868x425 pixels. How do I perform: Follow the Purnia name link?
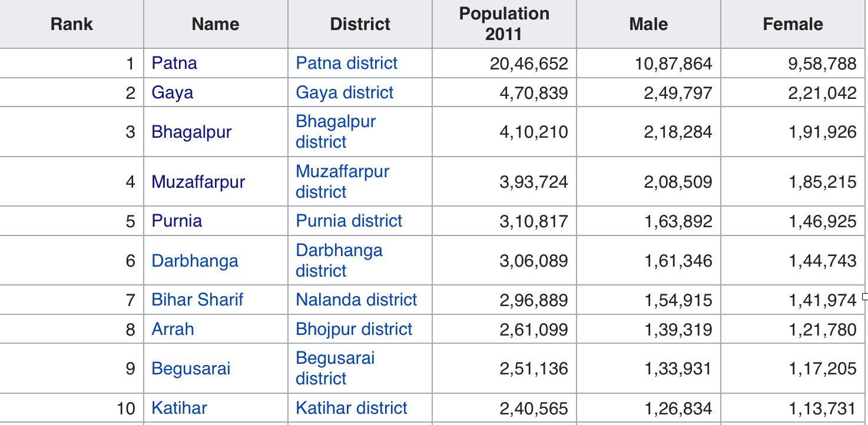point(177,221)
